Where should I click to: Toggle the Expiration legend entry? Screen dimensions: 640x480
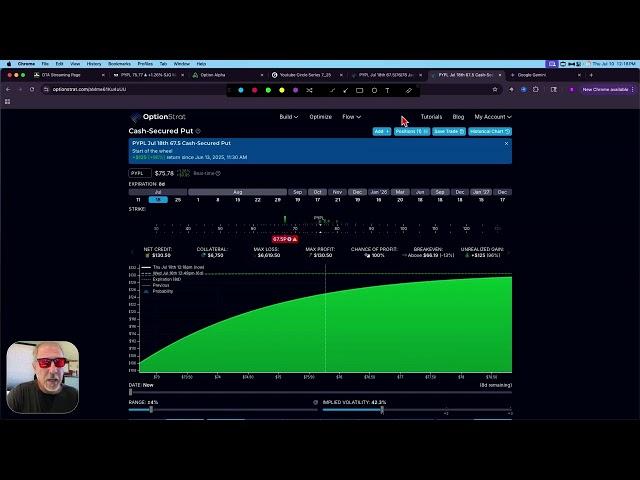(161, 280)
